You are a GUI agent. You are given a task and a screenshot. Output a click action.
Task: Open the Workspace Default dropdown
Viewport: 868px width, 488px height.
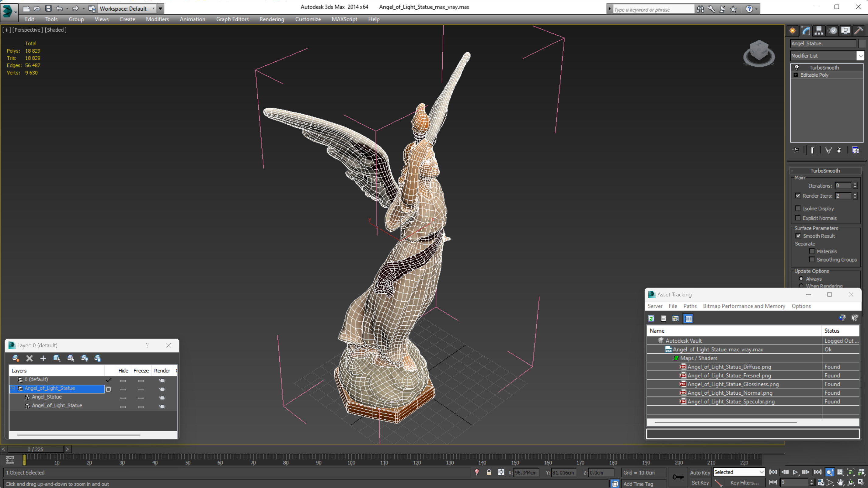point(153,9)
